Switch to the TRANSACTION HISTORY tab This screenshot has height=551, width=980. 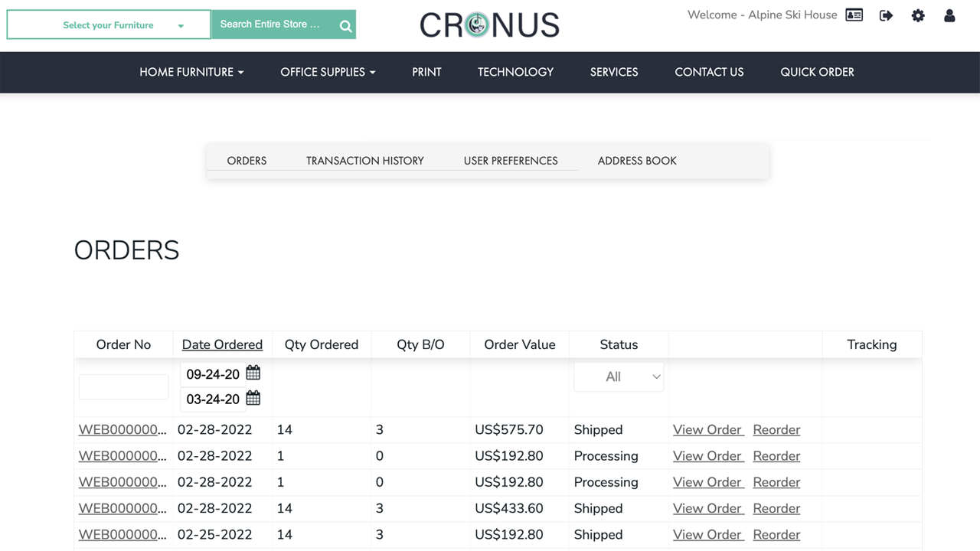tap(365, 161)
